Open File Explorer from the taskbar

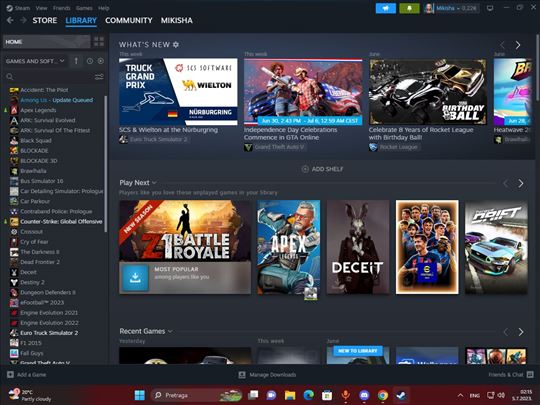[290, 395]
